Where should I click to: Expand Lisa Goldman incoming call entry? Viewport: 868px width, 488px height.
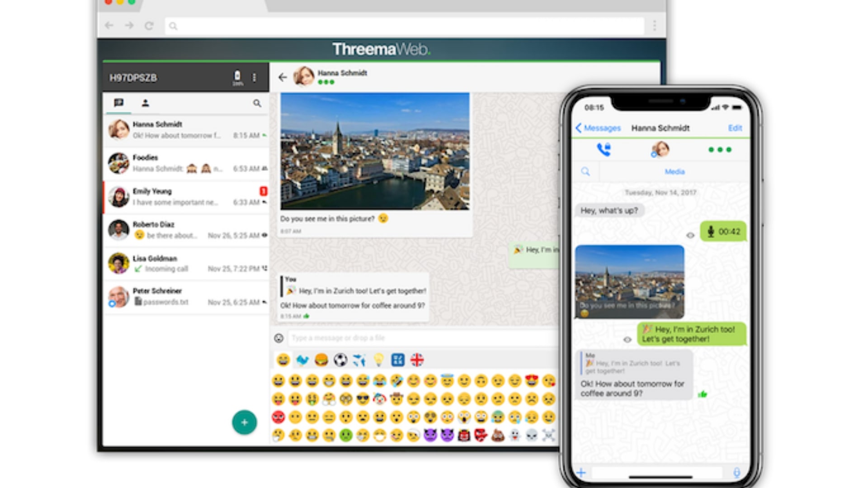point(185,263)
